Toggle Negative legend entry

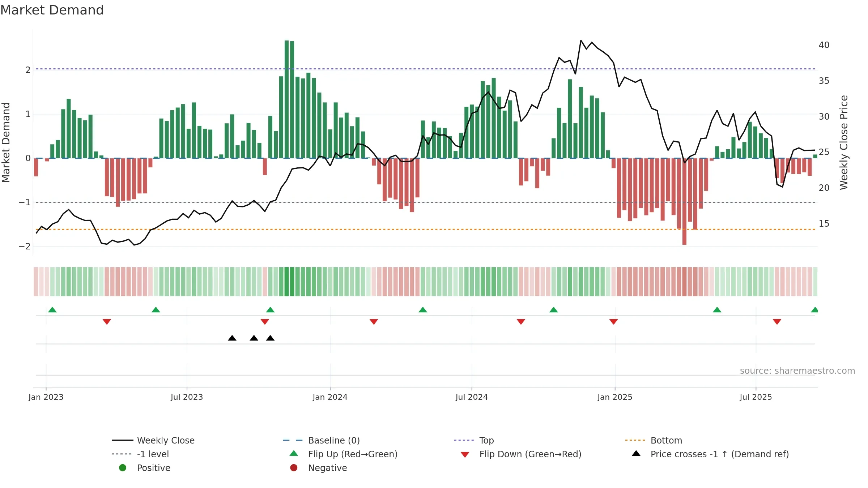[318, 468]
